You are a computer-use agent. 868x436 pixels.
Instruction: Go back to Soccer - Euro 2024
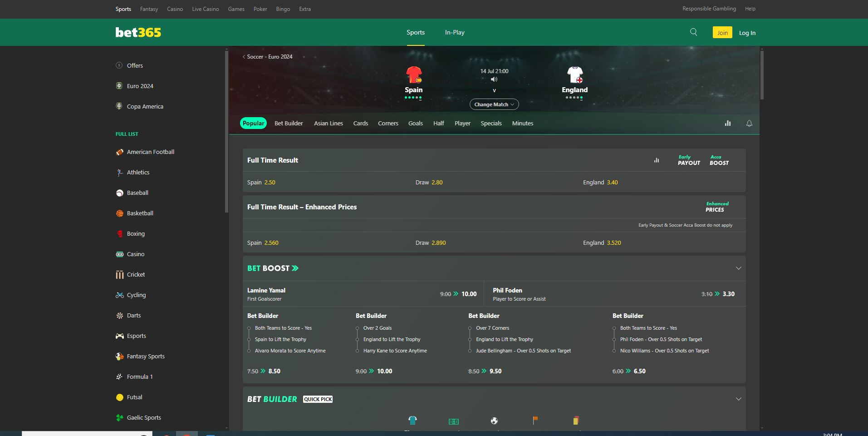coord(268,57)
